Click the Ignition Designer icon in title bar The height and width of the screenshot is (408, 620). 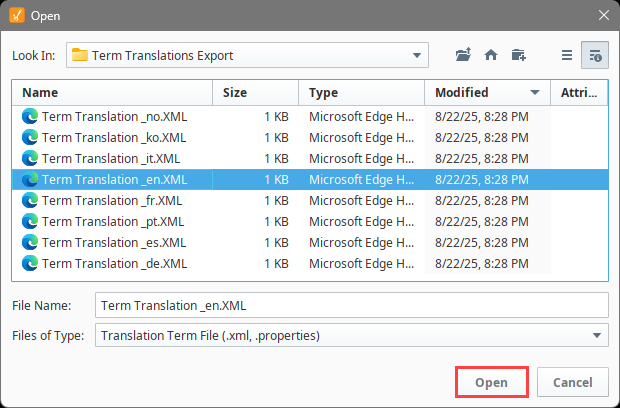pyautogui.click(x=17, y=15)
